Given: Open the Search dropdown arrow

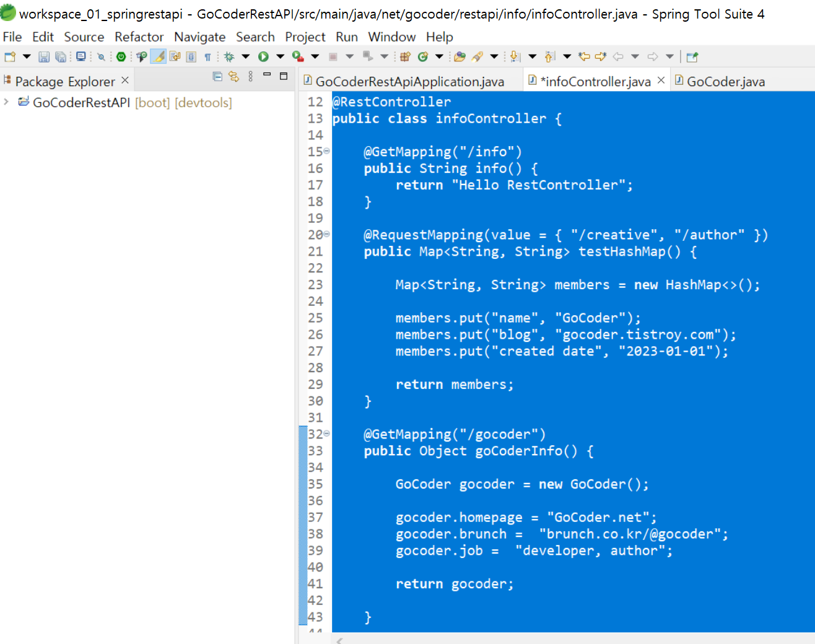Looking at the screenshot, I should (494, 57).
